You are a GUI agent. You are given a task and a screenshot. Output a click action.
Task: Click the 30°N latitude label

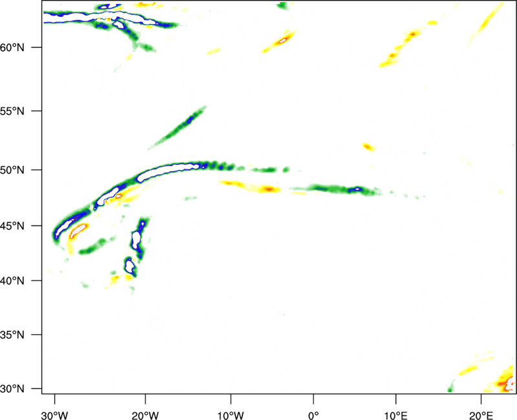click(x=12, y=389)
